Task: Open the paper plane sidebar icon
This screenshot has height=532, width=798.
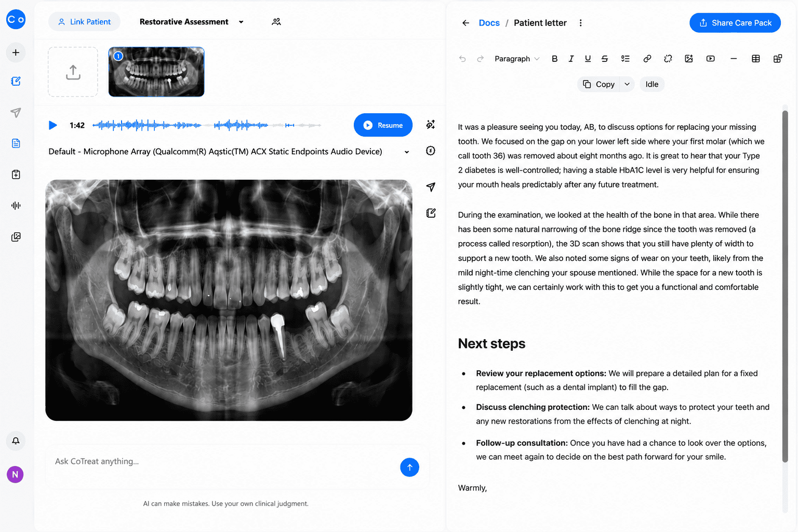Action: pos(16,112)
